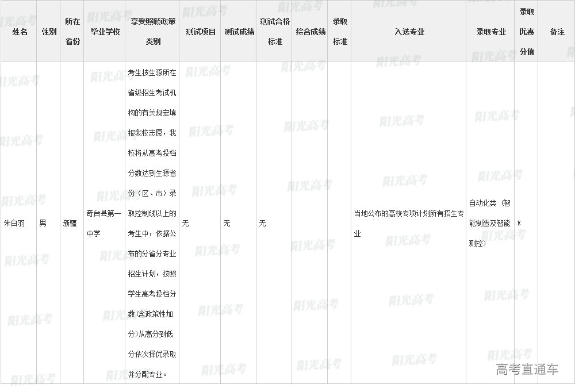Click the 享受照顾政策类别 column header

pyautogui.click(x=153, y=32)
